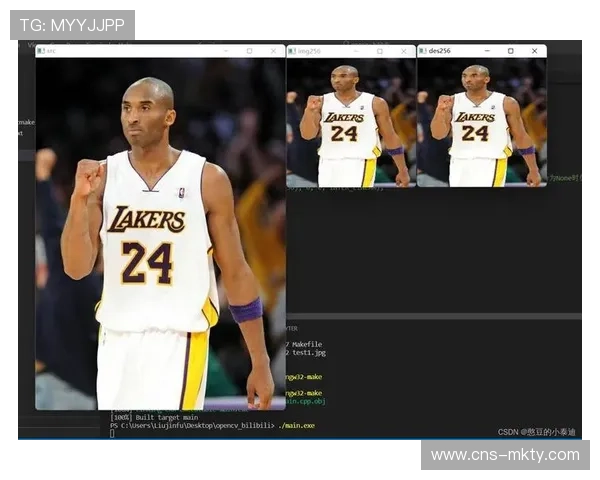Screen dimensions: 600x480
Task: Click the src window's app icon
Action: (x=40, y=51)
